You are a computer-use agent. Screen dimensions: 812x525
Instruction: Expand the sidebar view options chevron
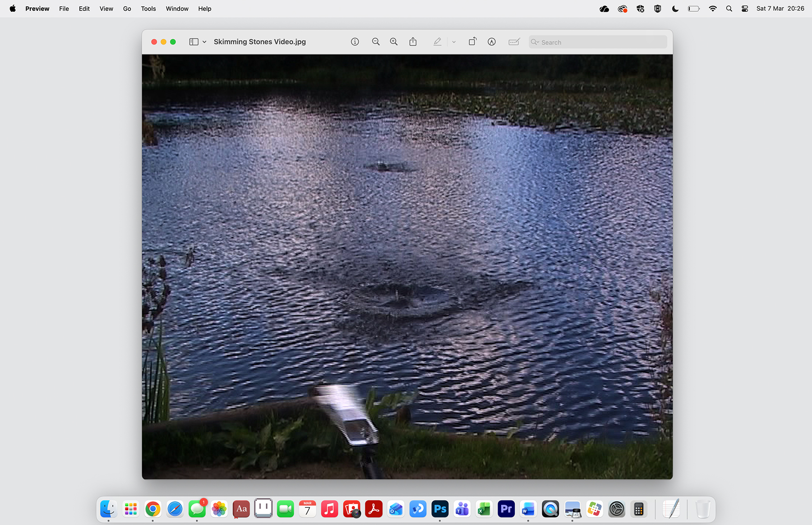[205, 41]
